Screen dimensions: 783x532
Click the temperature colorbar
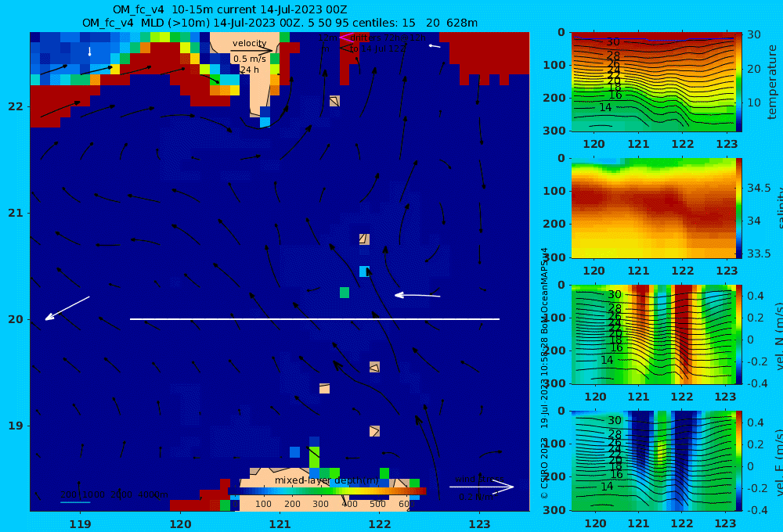739,82
